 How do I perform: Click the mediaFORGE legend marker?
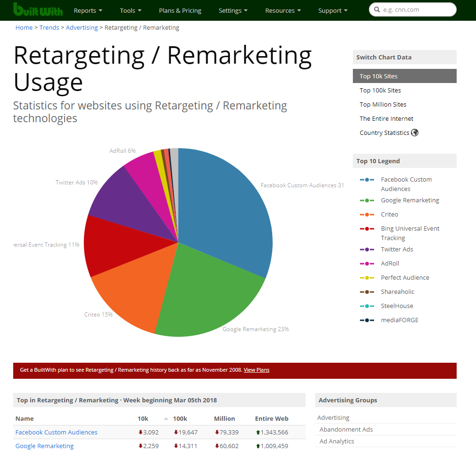pyautogui.click(x=367, y=320)
